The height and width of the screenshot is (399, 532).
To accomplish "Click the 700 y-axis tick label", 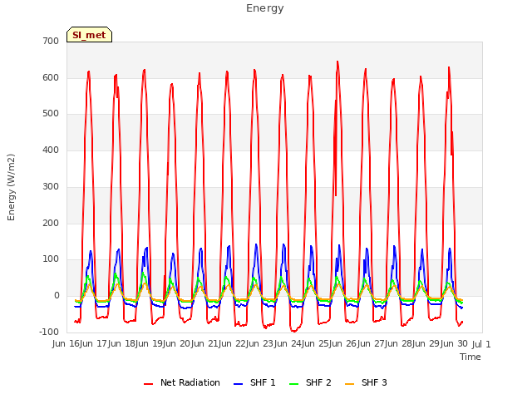I will 51,41.
